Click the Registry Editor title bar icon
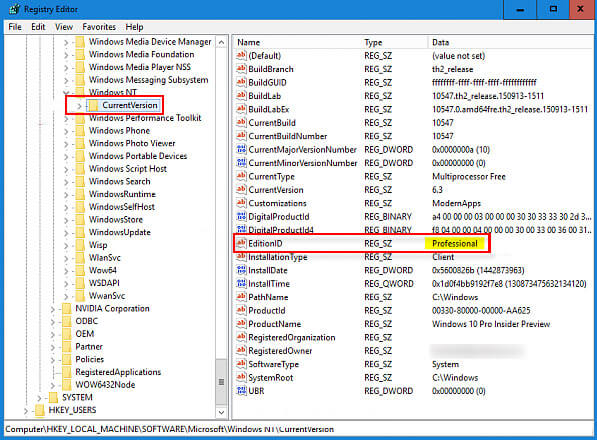Screen dimensions: 597x440 14,9
